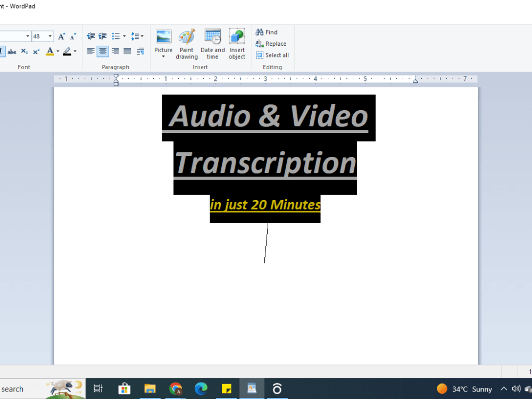532x399 pixels.
Task: Click the Increase Indent icon
Action: pyautogui.click(x=101, y=36)
